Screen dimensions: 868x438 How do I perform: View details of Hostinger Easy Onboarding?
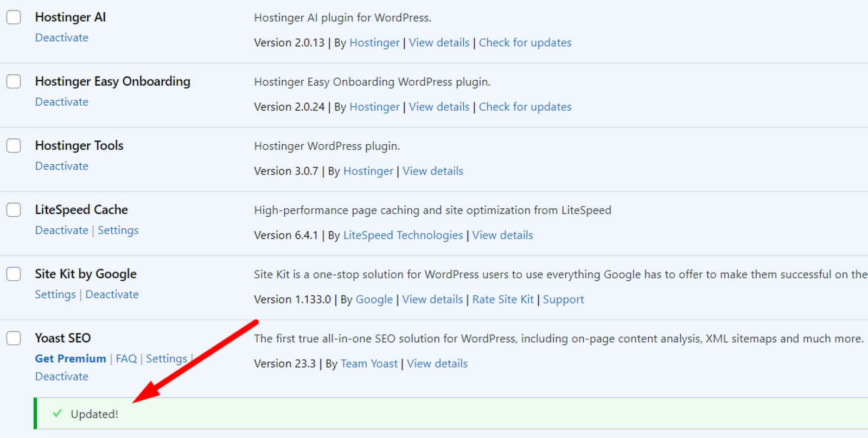(439, 107)
